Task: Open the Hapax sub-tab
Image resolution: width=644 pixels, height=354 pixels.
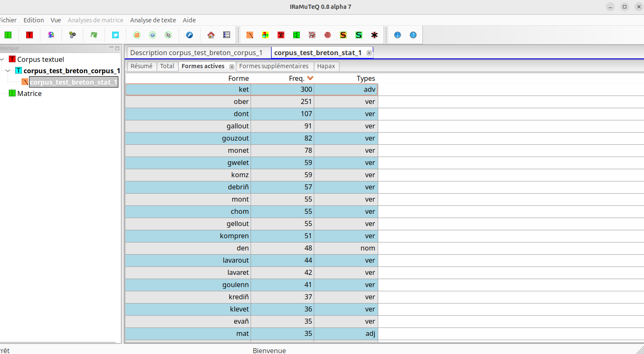Action: coord(326,66)
